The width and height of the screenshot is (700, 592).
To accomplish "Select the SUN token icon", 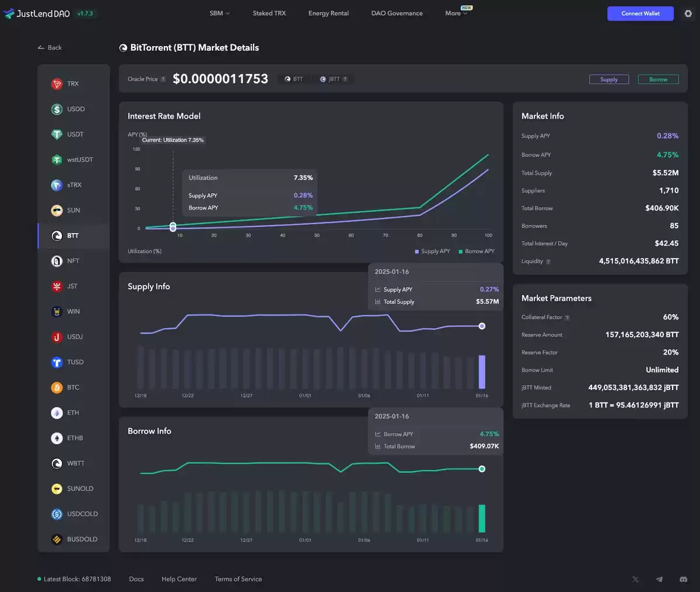I will click(57, 210).
